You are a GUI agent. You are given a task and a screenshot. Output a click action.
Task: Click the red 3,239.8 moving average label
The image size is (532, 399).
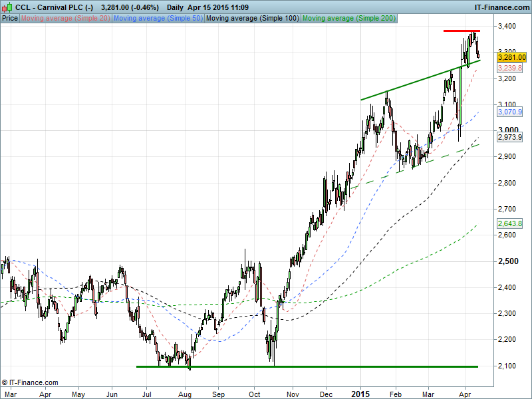pos(509,68)
